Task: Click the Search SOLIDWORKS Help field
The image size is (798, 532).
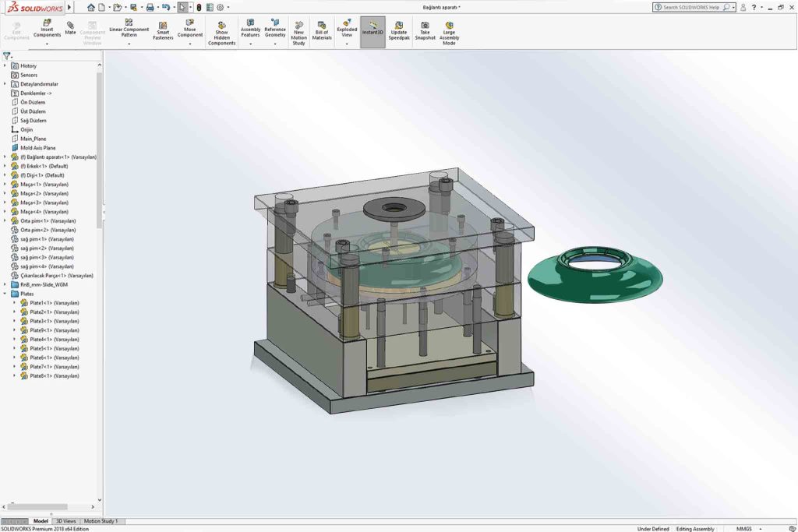Action: 690,7
